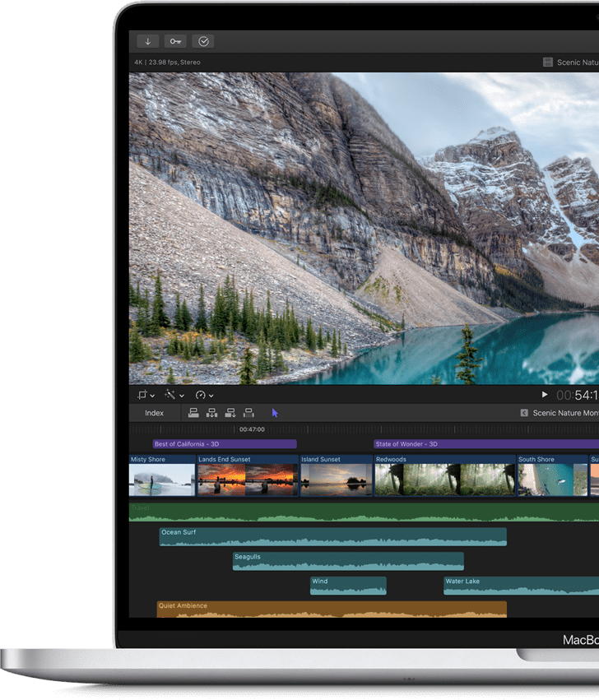Click the Background Tasks checkmark icon
This screenshot has width=599, height=700.
[x=203, y=41]
